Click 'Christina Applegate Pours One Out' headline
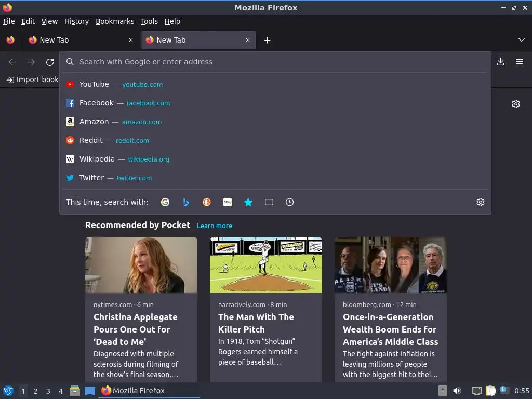Screen dimensions: 532x399 click(136, 329)
